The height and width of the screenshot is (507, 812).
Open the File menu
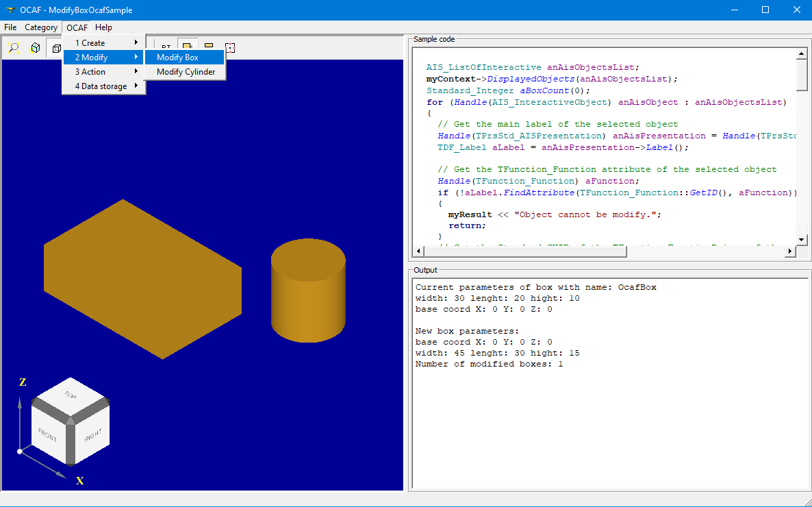[10, 27]
